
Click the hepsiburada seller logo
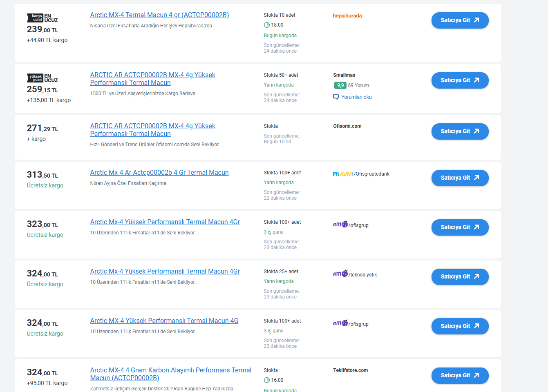click(x=347, y=16)
